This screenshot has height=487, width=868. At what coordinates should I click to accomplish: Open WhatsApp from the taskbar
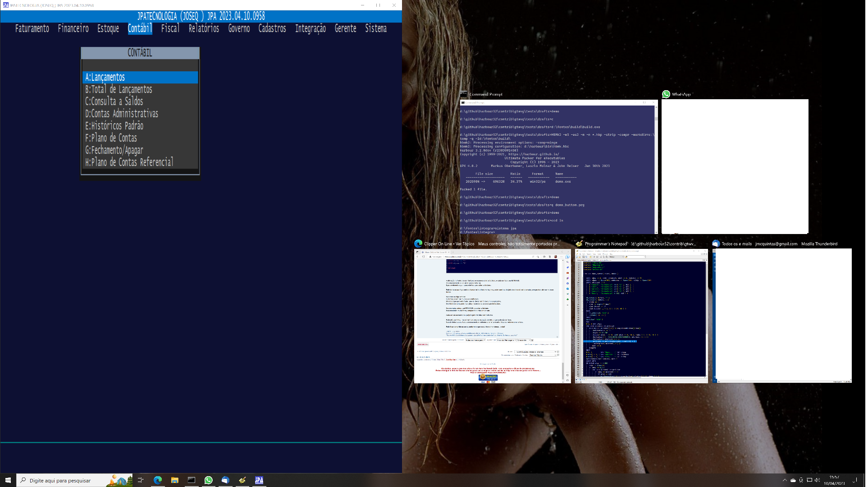[x=209, y=480]
